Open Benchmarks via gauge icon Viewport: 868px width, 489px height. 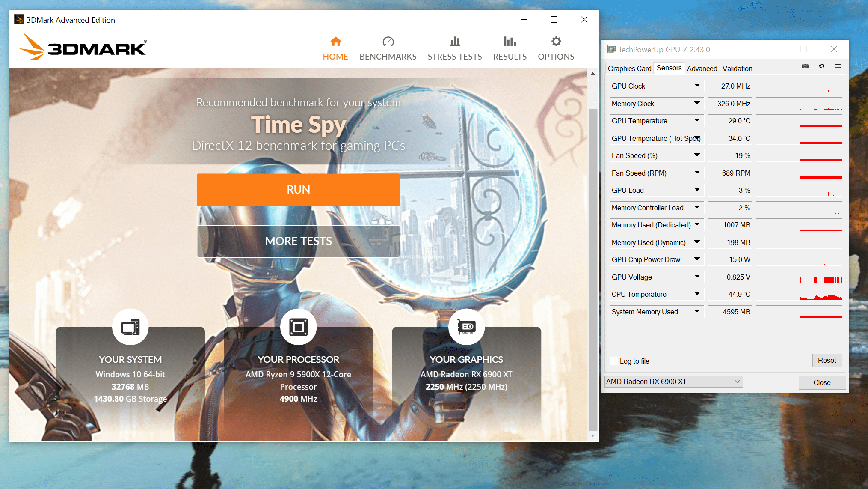coord(388,42)
